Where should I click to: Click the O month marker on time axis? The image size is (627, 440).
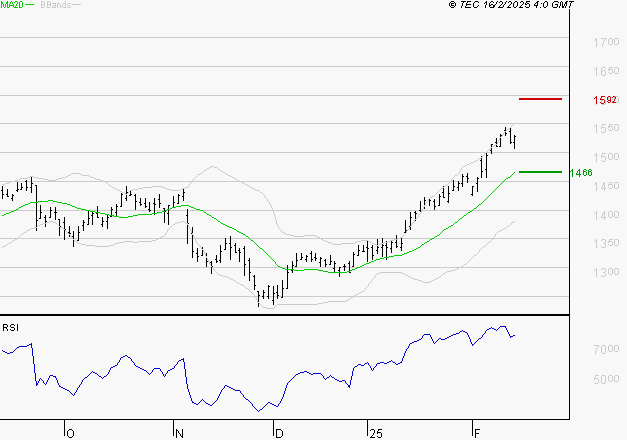70,434
